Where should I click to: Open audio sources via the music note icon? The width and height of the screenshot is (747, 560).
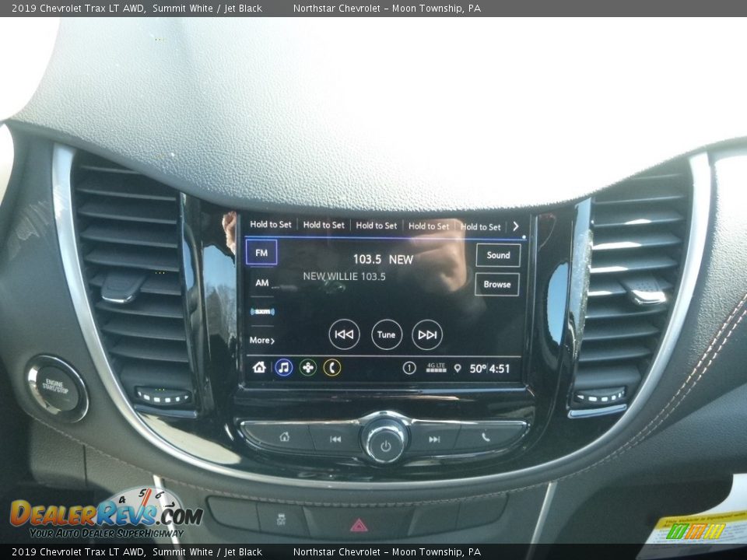click(283, 366)
